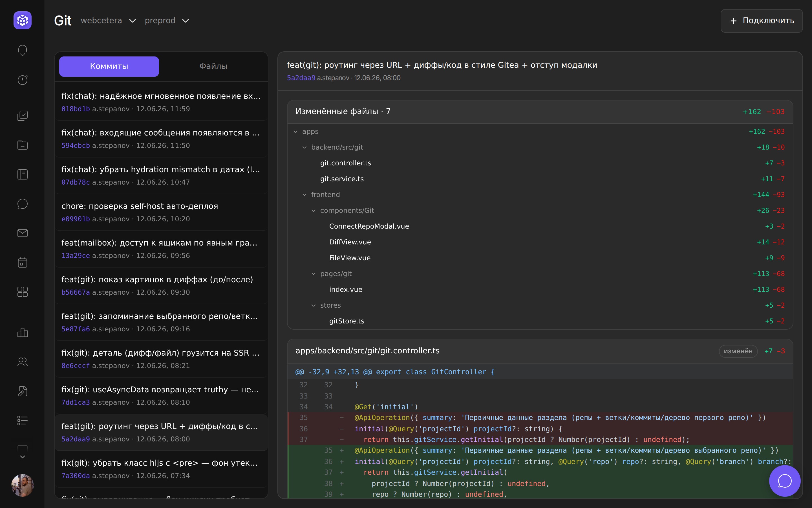Open user avatar profile photo

pos(23,485)
